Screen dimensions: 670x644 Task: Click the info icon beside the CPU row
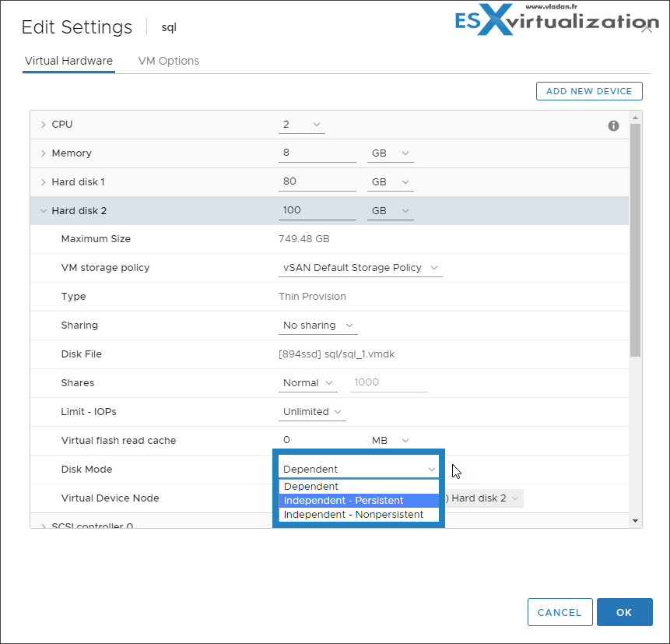click(613, 125)
